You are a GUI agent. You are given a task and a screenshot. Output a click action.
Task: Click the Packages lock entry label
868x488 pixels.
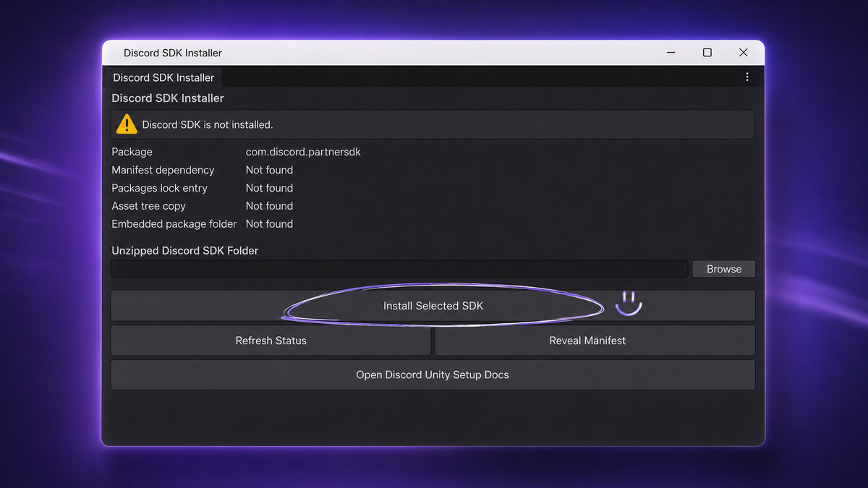tap(159, 188)
